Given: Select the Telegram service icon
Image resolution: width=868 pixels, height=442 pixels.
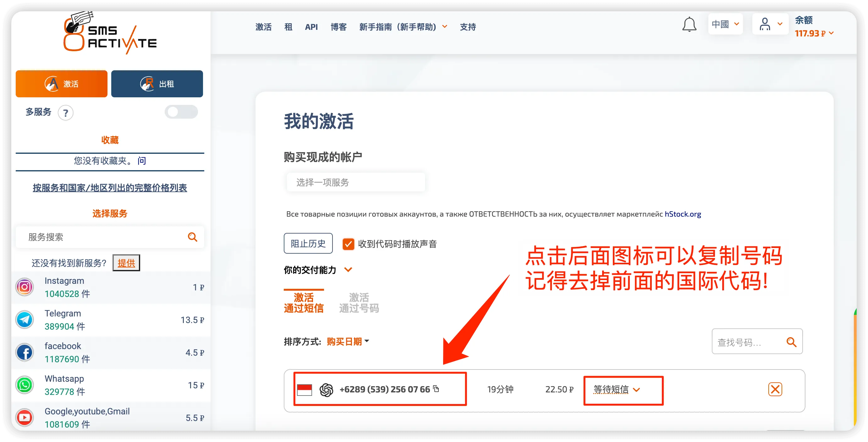Looking at the screenshot, I should pyautogui.click(x=25, y=320).
